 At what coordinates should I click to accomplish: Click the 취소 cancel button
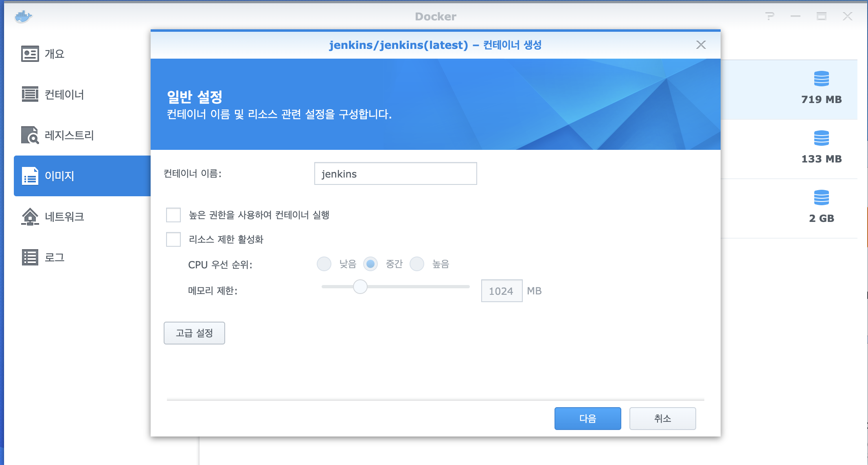coord(662,419)
